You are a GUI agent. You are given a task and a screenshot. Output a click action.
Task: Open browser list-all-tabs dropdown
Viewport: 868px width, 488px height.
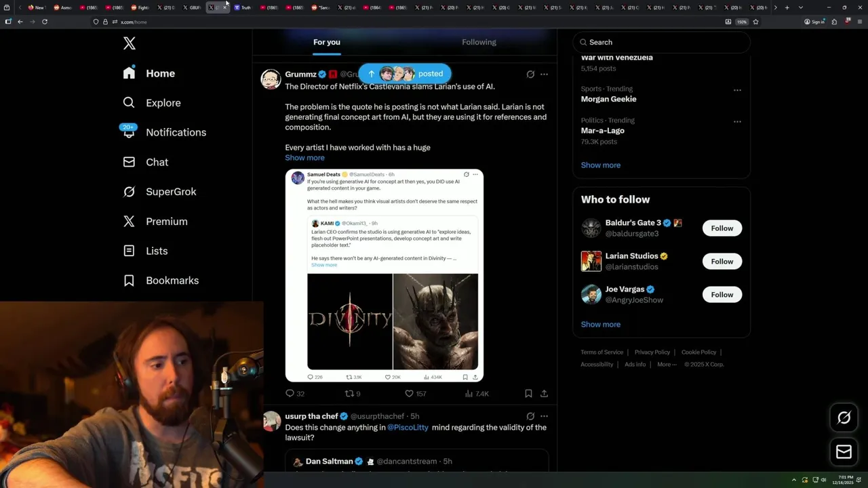[x=801, y=7]
